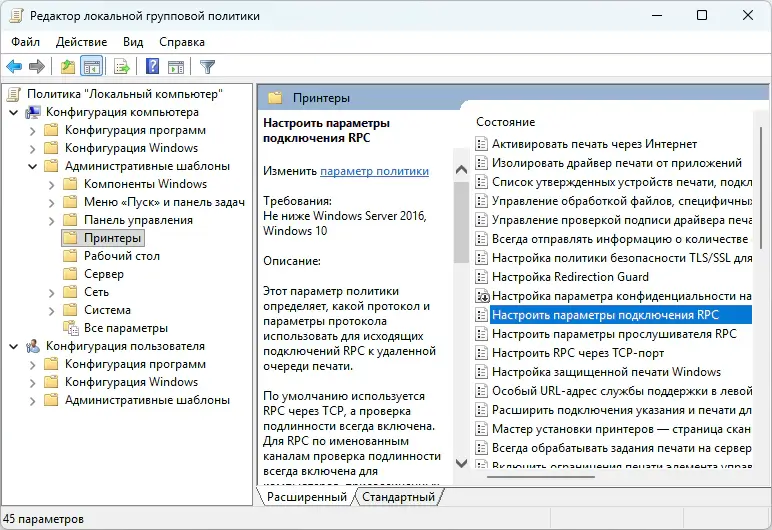This screenshot has height=530, width=772.
Task: Select 'Настройка политики безопасности TLS/SSL' policy
Action: click(x=621, y=258)
